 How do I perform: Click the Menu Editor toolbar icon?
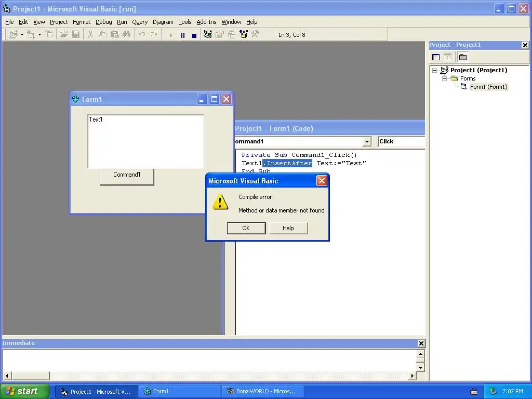[49, 35]
